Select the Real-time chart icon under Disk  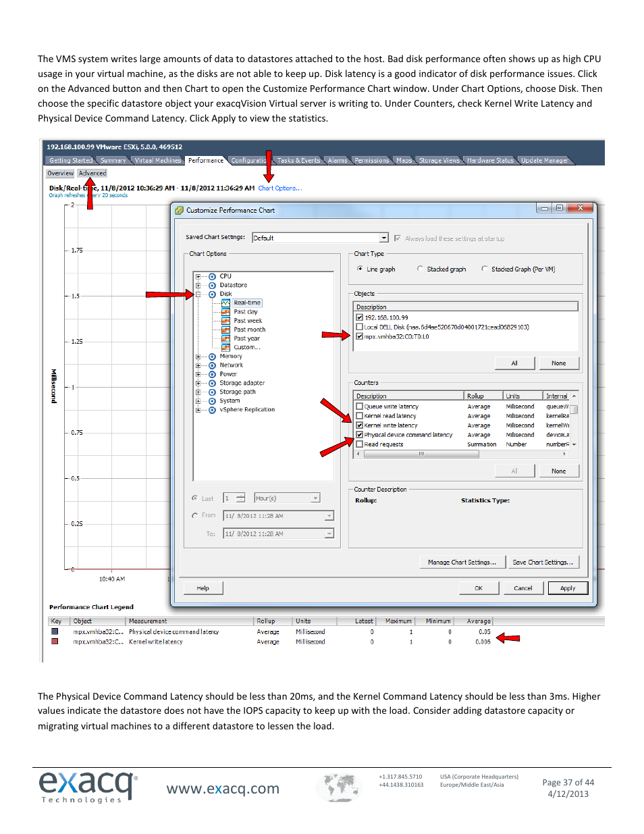click(x=226, y=303)
